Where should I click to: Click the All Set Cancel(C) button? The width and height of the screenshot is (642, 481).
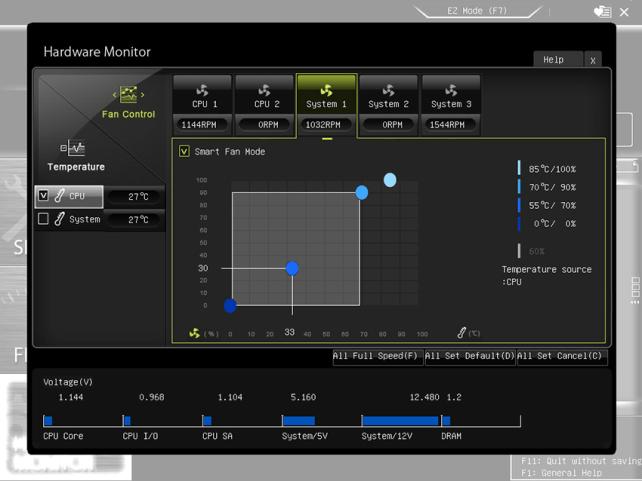[x=562, y=357]
